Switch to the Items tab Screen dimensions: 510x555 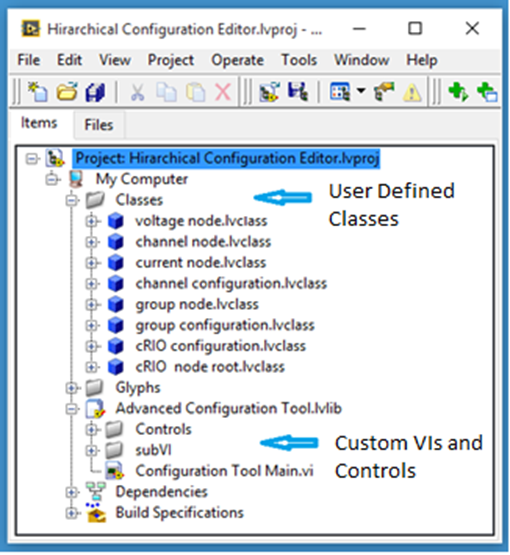point(39,123)
